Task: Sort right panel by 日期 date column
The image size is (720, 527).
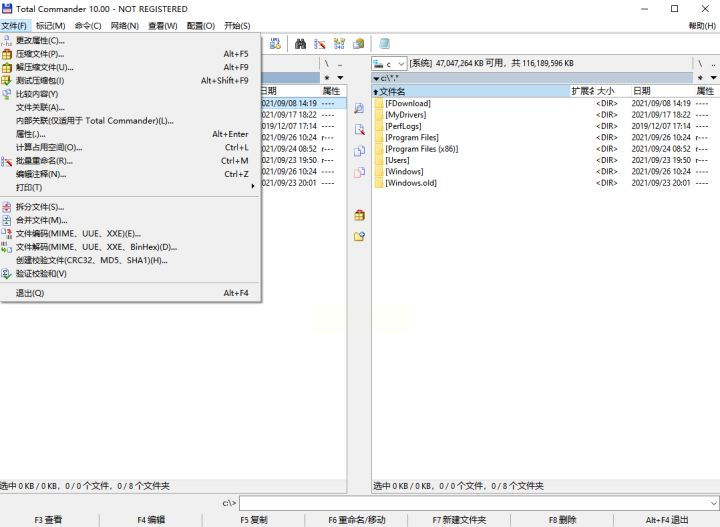Action: (662, 91)
